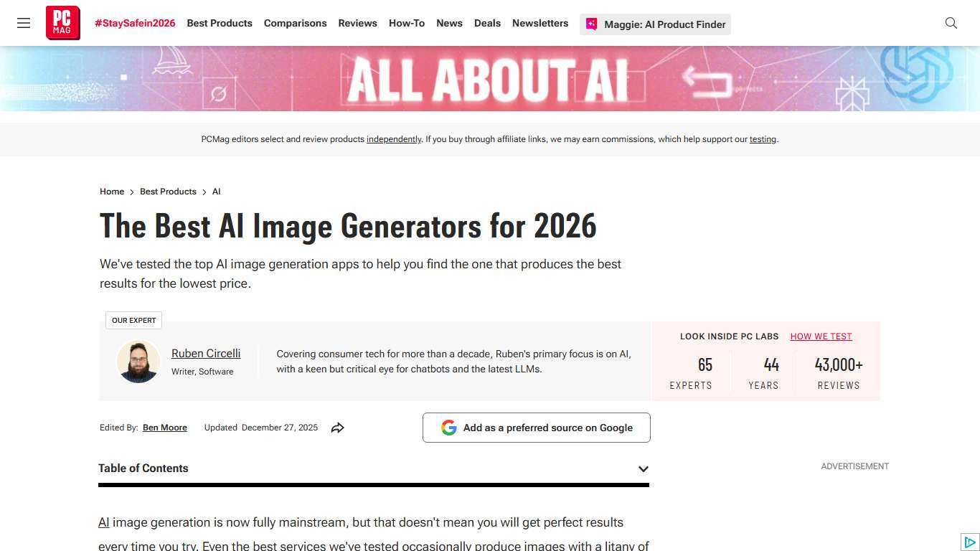Click the PC Mag logo

coord(62,22)
